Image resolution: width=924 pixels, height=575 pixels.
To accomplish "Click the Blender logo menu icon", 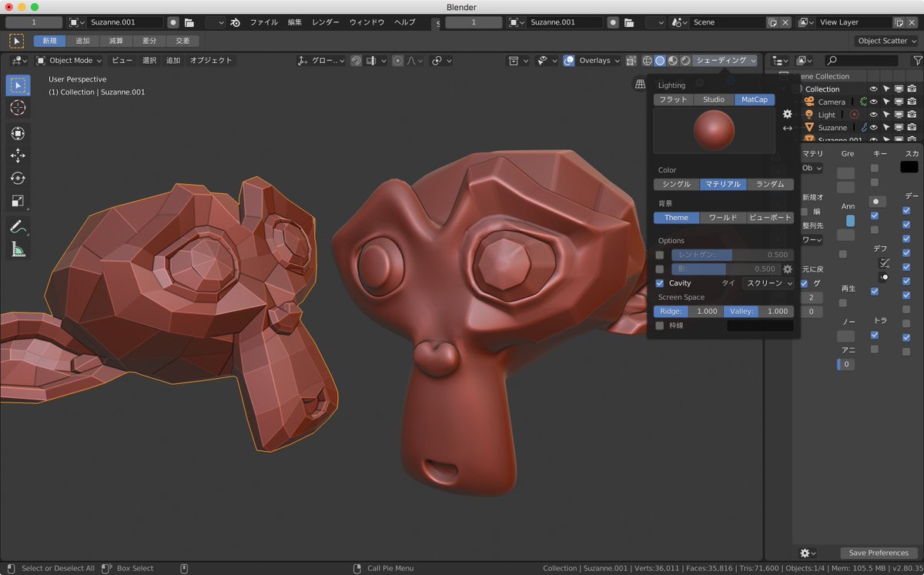I will pyautogui.click(x=235, y=22).
